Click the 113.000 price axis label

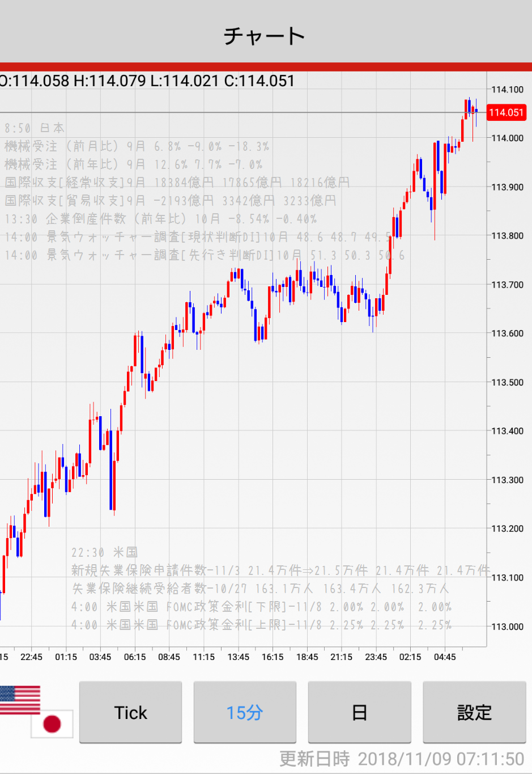tap(507, 627)
